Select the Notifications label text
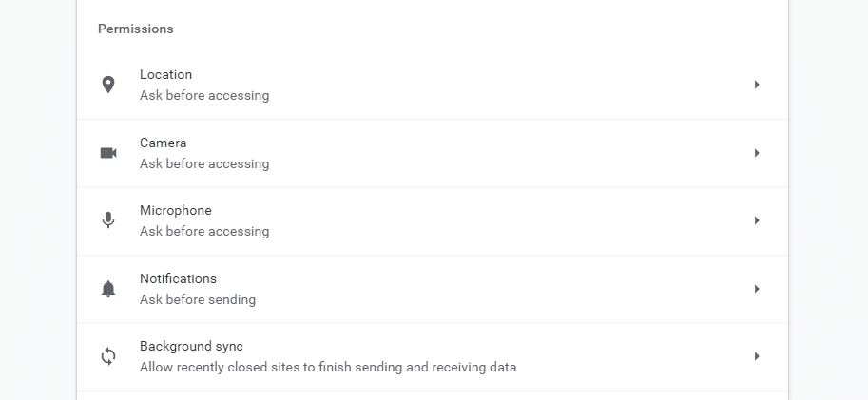This screenshot has width=868, height=400. (x=178, y=278)
